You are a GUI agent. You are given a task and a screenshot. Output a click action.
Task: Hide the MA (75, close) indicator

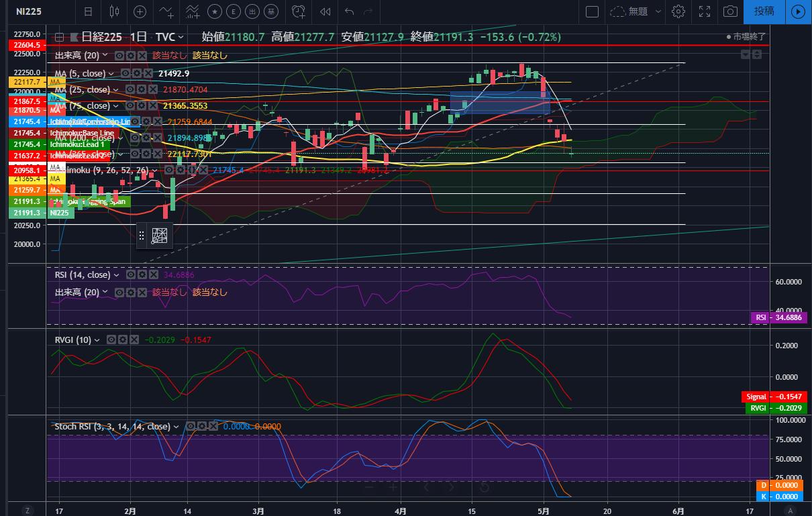click(x=129, y=106)
